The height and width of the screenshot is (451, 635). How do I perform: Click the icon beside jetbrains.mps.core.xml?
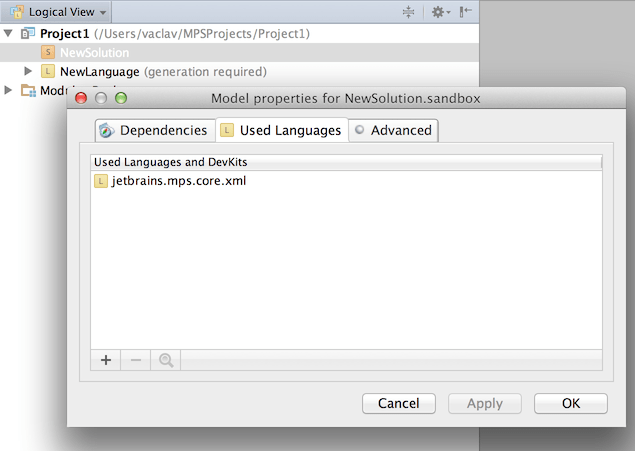pos(100,181)
